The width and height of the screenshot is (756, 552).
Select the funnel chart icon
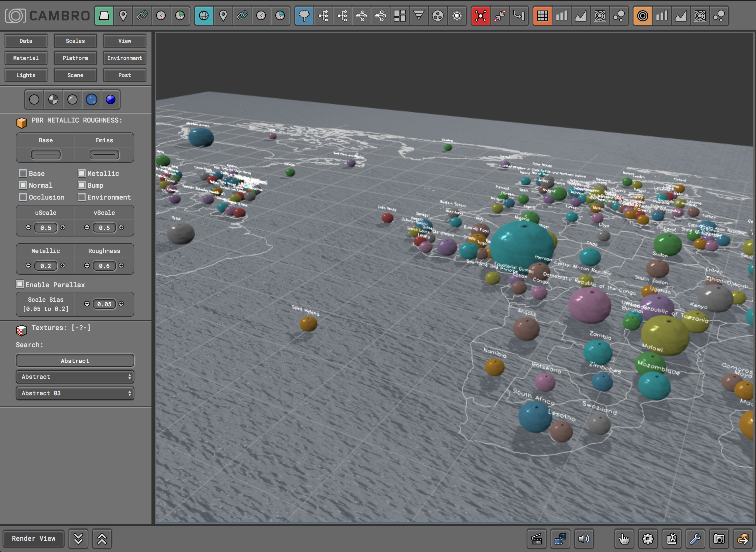coord(418,16)
